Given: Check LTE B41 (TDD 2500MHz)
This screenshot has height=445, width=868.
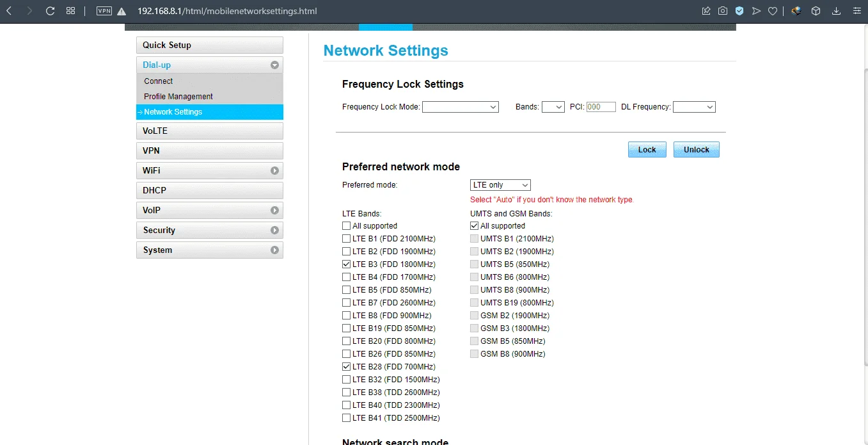Looking at the screenshot, I should coord(346,418).
